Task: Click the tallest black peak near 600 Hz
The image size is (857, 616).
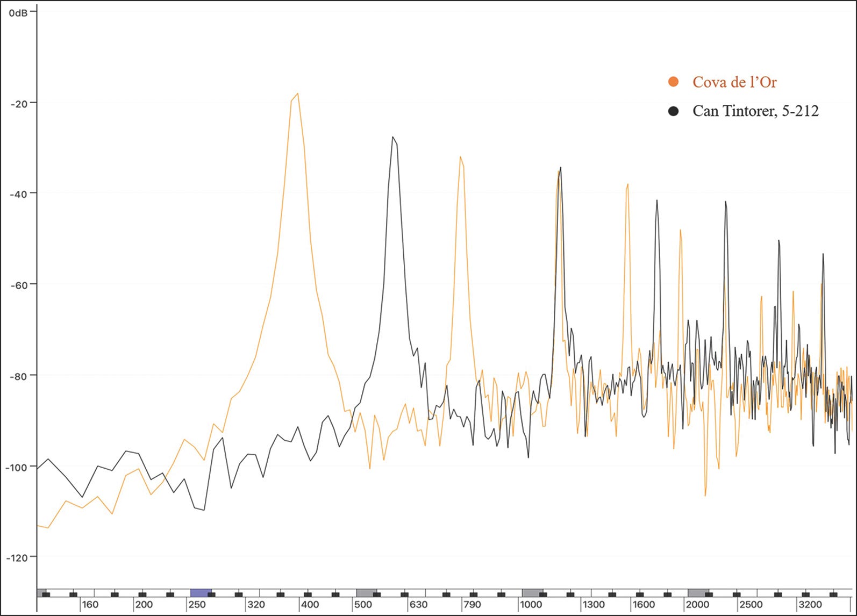Action: pyautogui.click(x=393, y=138)
